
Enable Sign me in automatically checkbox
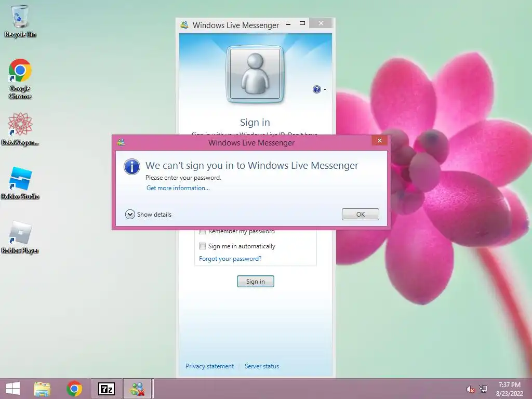[x=202, y=246]
